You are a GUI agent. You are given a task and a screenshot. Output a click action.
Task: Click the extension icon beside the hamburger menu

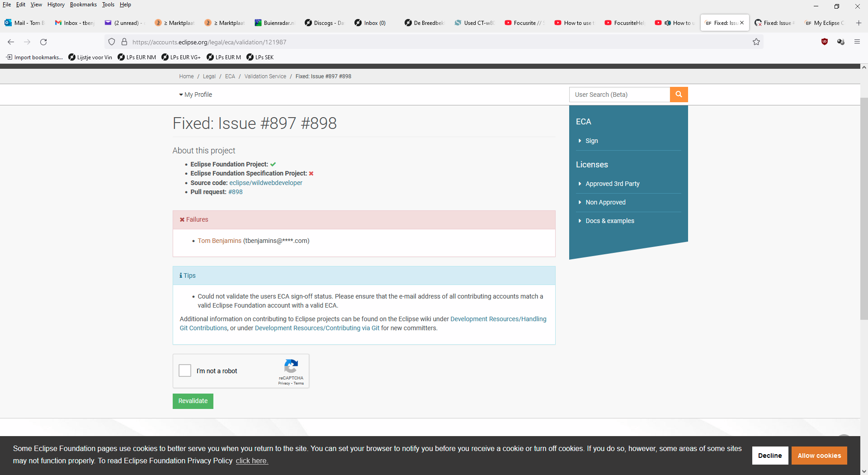tap(841, 42)
